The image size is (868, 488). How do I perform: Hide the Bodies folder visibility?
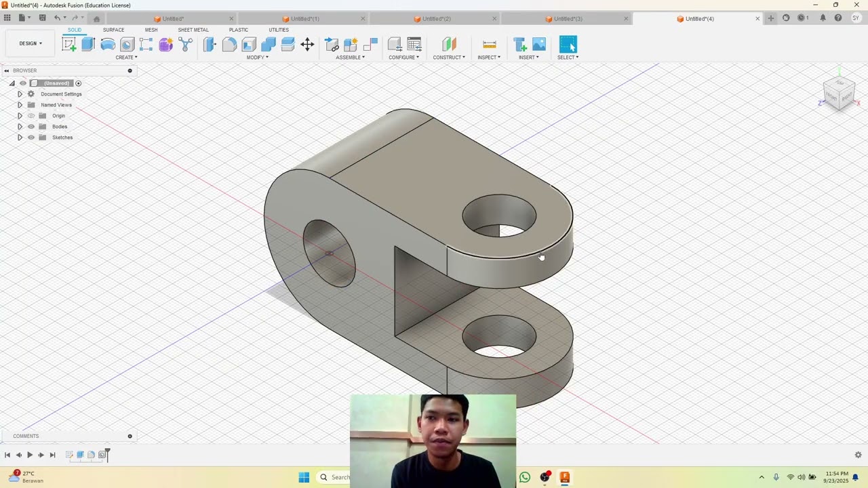(x=31, y=127)
